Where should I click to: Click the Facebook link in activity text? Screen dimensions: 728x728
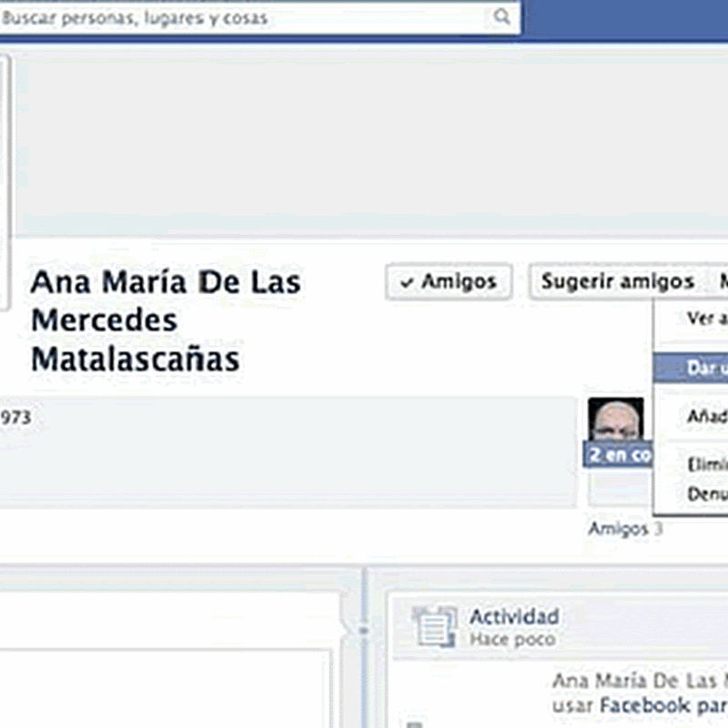(x=645, y=705)
